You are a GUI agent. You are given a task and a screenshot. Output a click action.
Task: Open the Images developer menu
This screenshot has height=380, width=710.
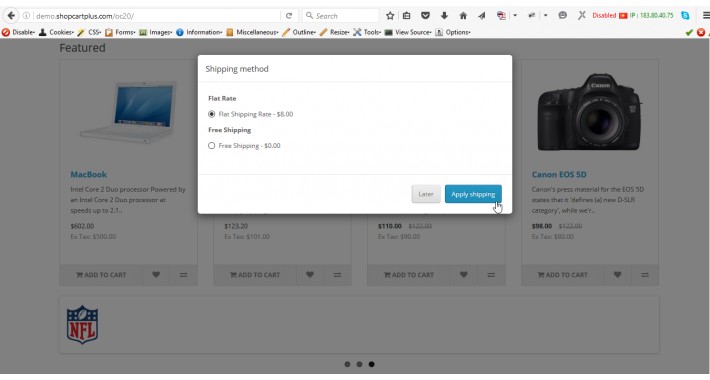(155, 32)
